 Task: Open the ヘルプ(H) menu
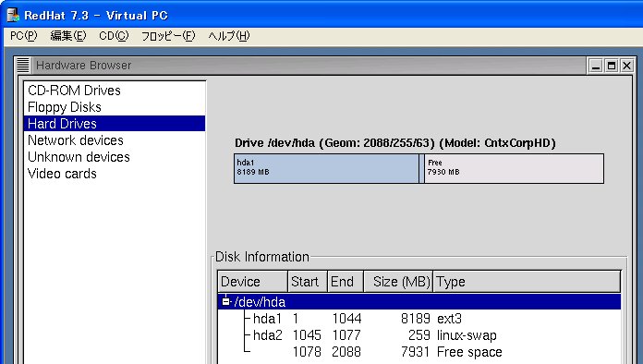[229, 36]
